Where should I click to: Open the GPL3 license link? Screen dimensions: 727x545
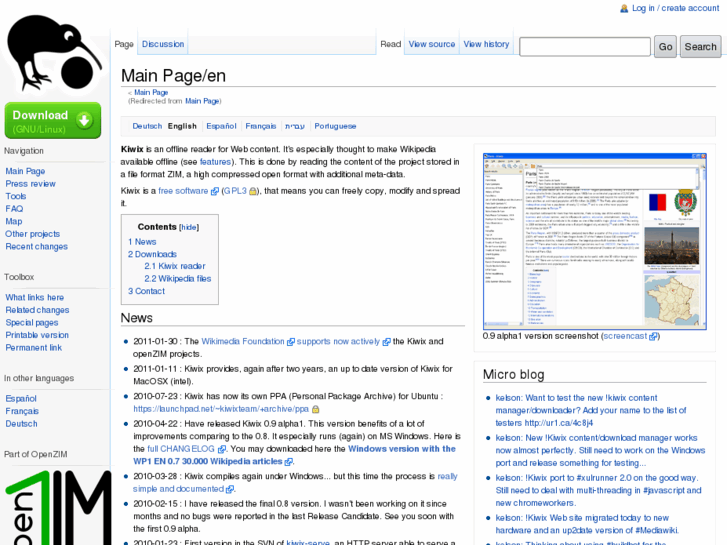tap(235, 191)
